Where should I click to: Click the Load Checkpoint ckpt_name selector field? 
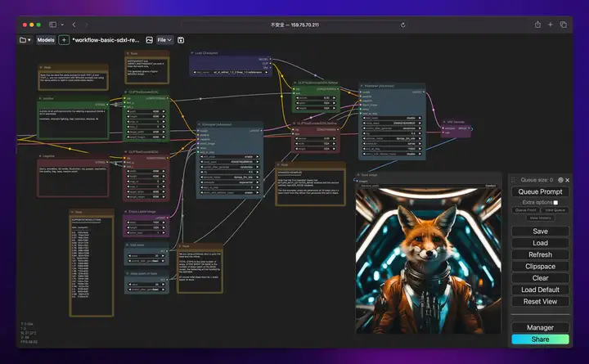coord(230,72)
